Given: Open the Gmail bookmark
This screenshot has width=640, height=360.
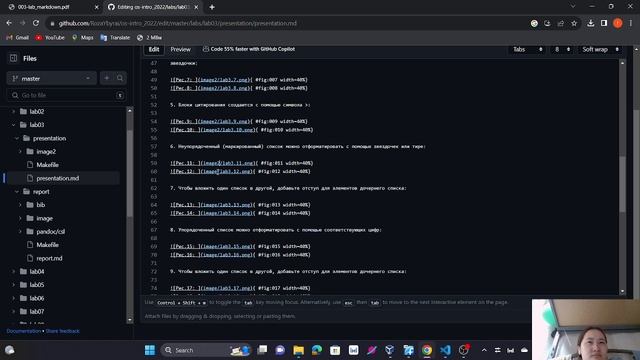Looking at the screenshot, I should coord(18,38).
